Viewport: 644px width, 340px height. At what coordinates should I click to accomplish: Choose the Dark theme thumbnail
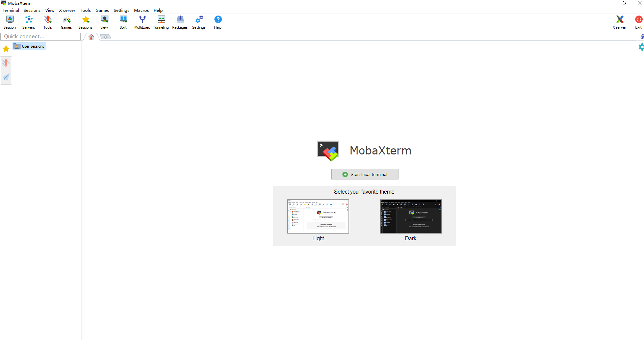pos(411,216)
